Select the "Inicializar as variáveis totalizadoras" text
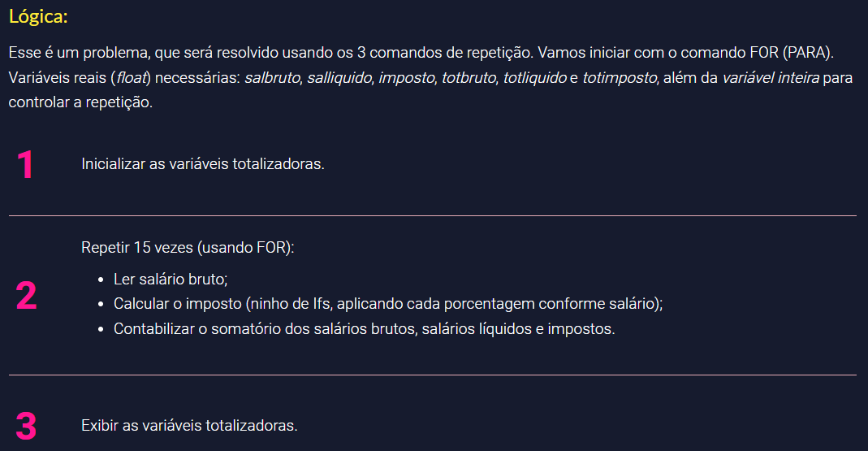The height and width of the screenshot is (451, 868). (x=203, y=164)
